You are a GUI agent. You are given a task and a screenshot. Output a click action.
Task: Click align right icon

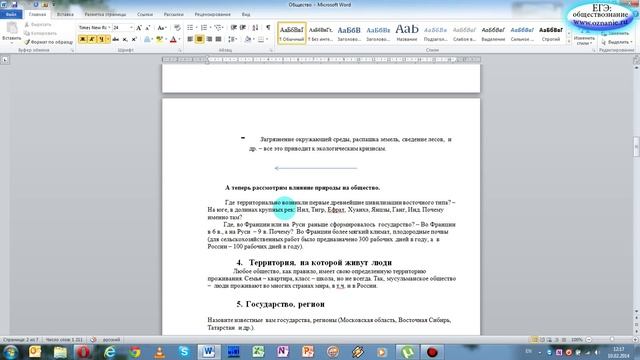click(209, 39)
